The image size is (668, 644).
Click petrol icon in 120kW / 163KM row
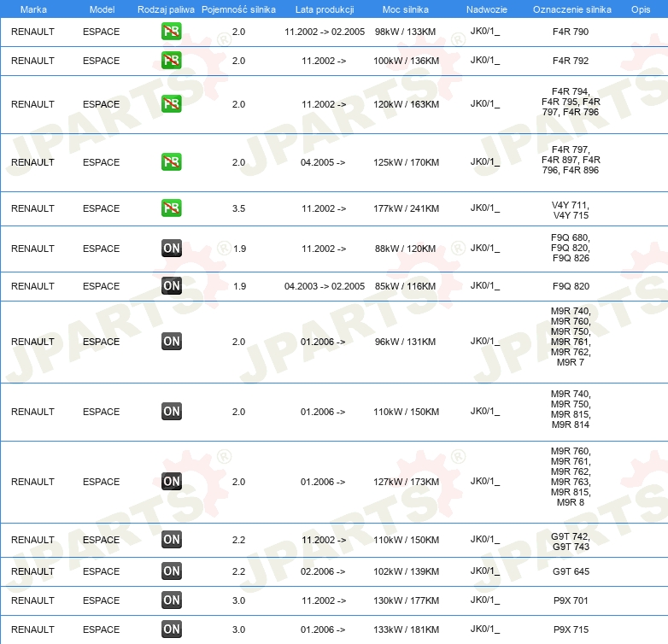pos(171,104)
